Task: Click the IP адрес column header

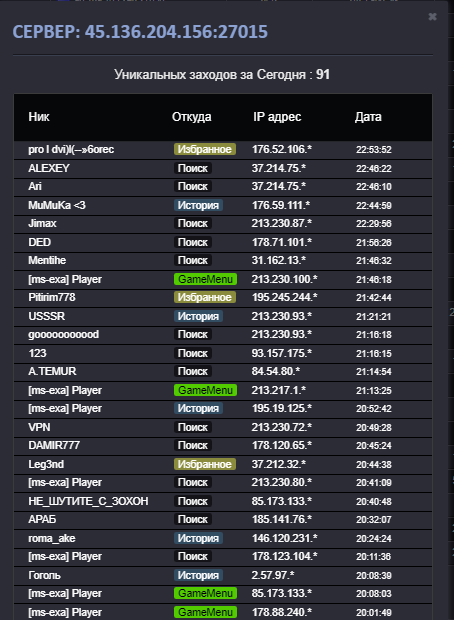Action: [x=277, y=117]
